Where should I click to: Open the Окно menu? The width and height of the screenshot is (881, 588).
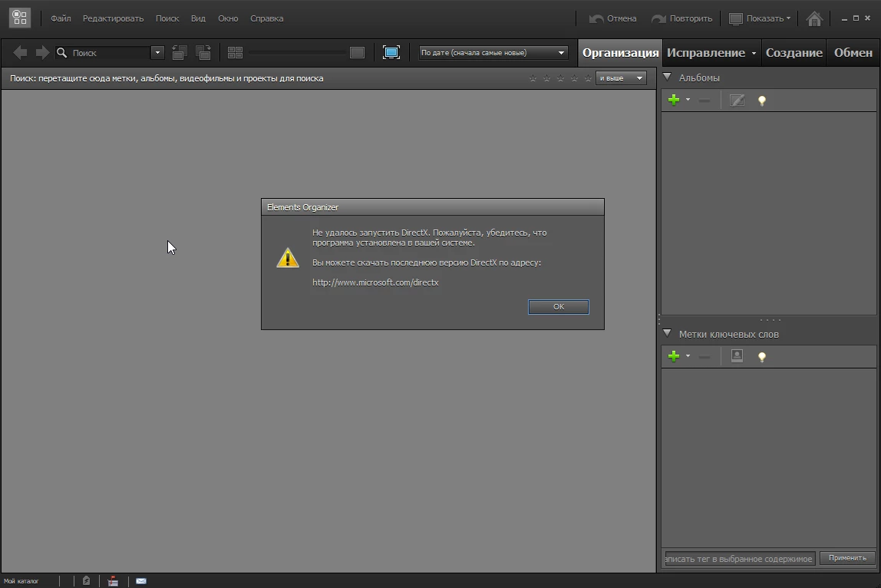tap(228, 18)
